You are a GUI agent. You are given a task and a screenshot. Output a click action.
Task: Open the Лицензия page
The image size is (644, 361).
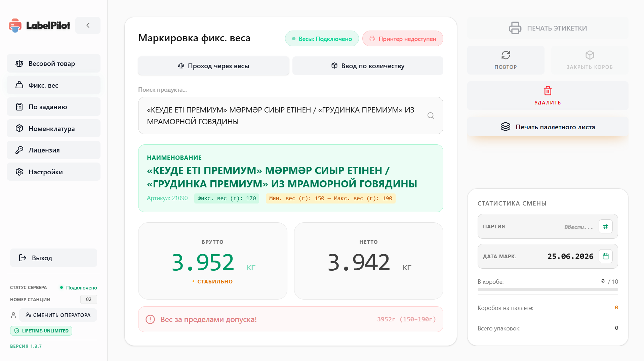tap(53, 150)
